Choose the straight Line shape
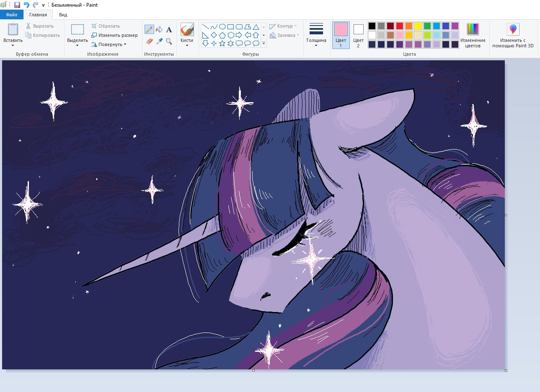The image size is (540, 392). click(206, 27)
